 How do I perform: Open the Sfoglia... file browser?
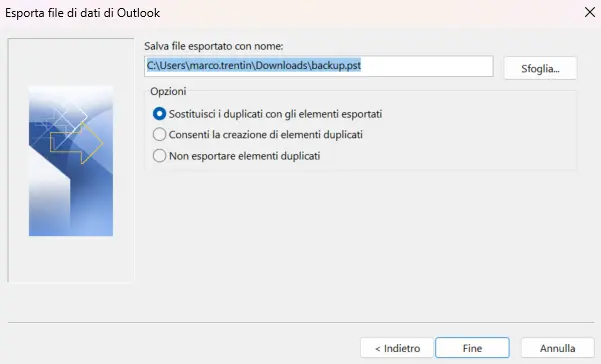[540, 69]
